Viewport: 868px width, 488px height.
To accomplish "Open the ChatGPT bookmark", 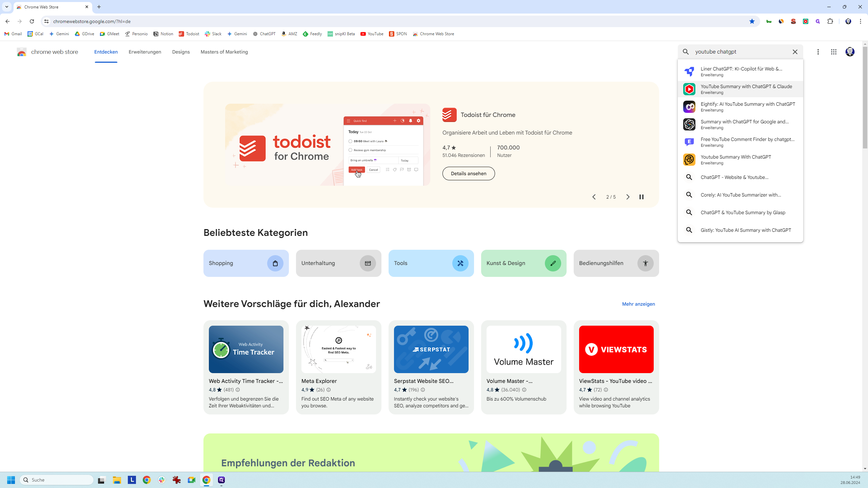I will [x=264, y=34].
